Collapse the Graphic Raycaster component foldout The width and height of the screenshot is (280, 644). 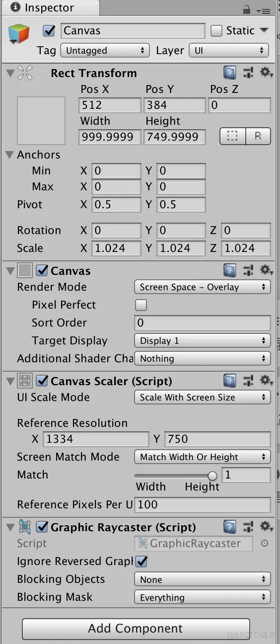click(9, 527)
